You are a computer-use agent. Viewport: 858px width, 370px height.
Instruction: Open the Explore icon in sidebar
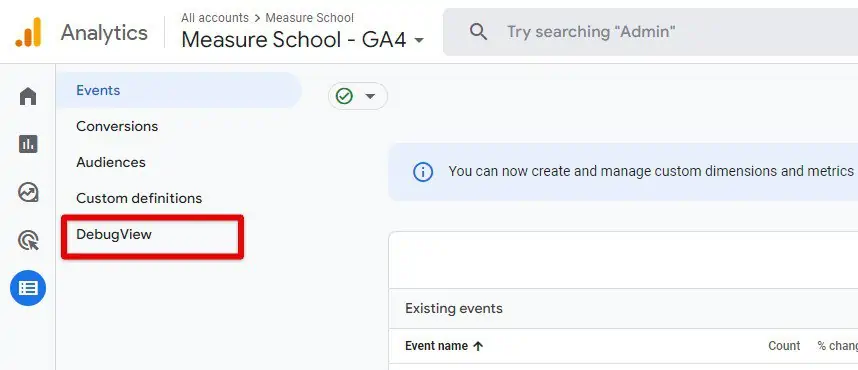(x=28, y=193)
